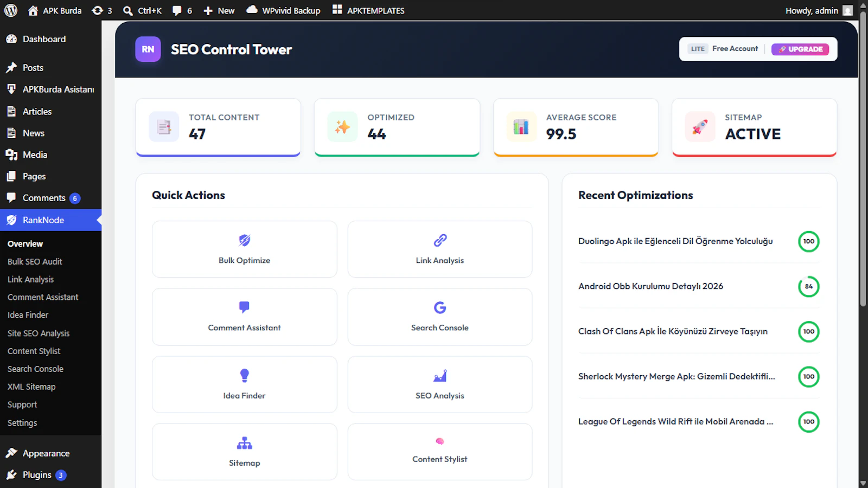Select Link Analysis submenu item
868x488 pixels.
[x=30, y=279]
